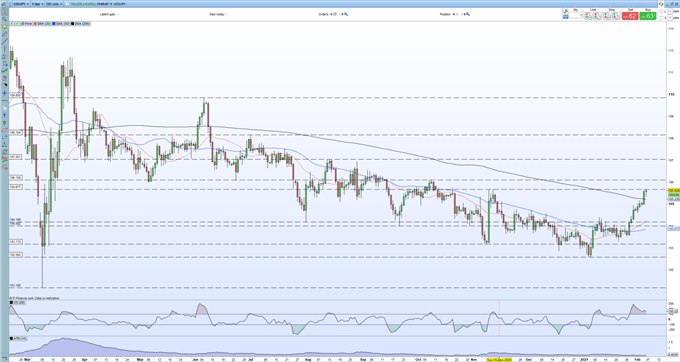The image size is (680, 362).
Task: Click the Latent gain label
Action: click(x=108, y=14)
